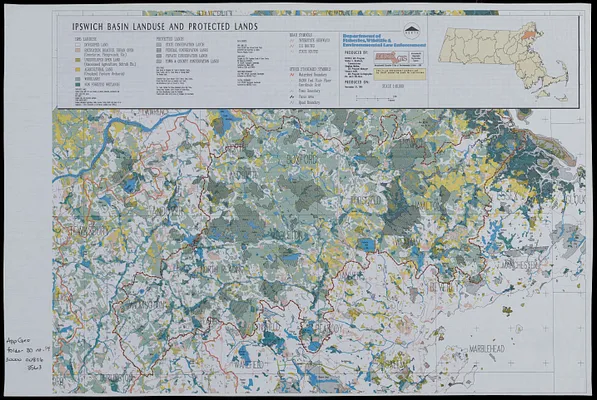This screenshot has width=597, height=400.
Task: Click the MANCHESTER town label
Action: (521, 265)
